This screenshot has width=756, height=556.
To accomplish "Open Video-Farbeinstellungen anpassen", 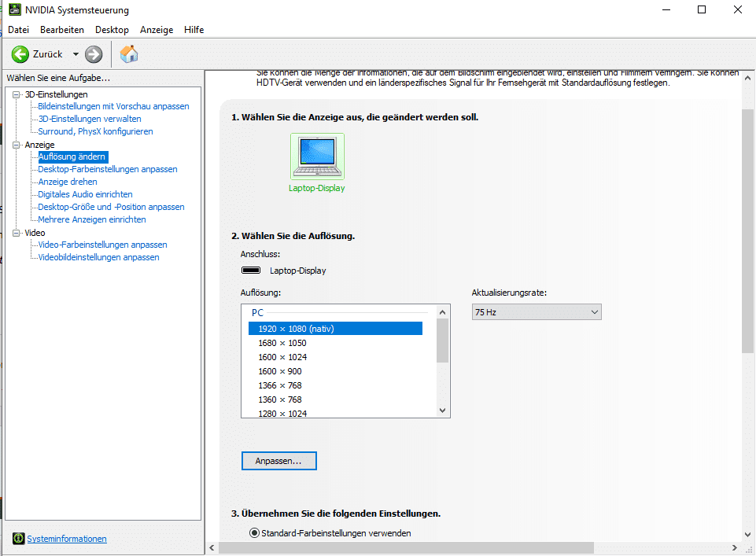I will coord(103,245).
